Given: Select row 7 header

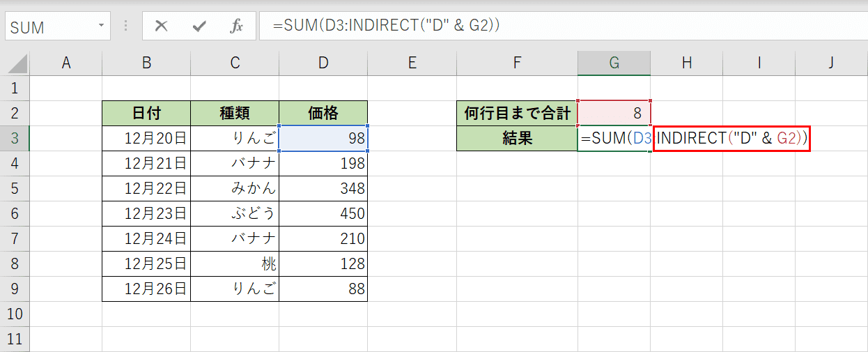Looking at the screenshot, I should [x=15, y=238].
